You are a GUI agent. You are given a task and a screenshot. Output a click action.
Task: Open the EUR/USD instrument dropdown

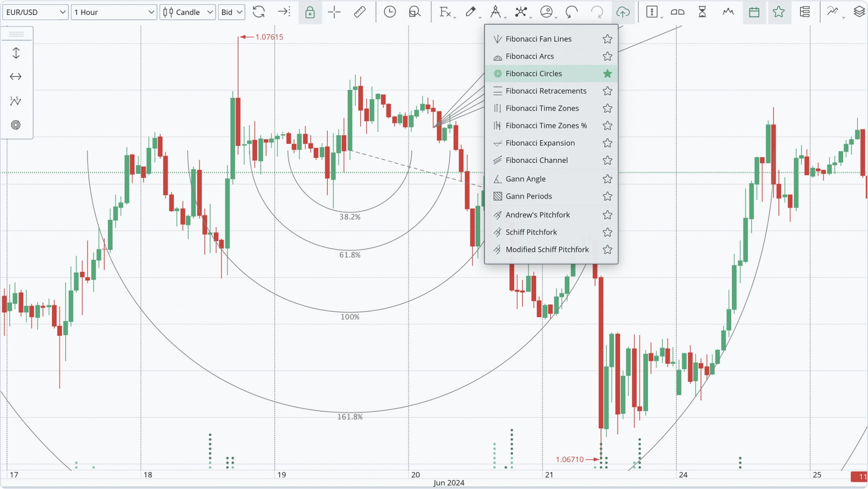tap(36, 12)
